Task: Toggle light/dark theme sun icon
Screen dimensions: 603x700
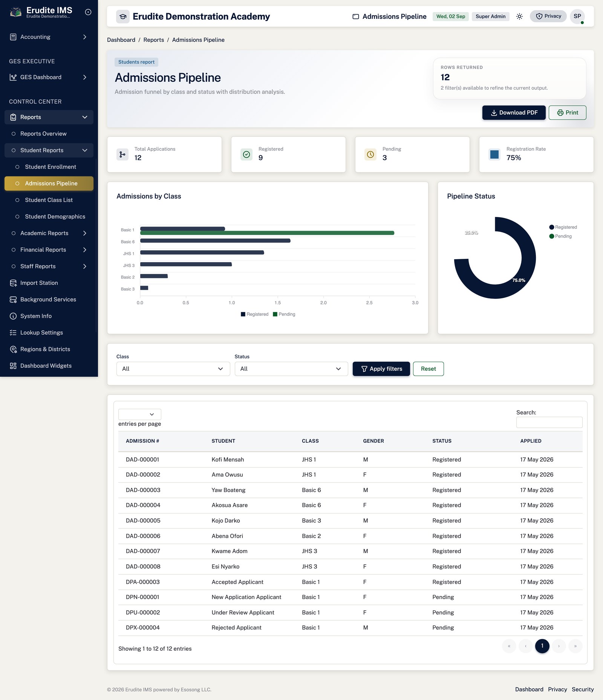Action: tap(519, 16)
